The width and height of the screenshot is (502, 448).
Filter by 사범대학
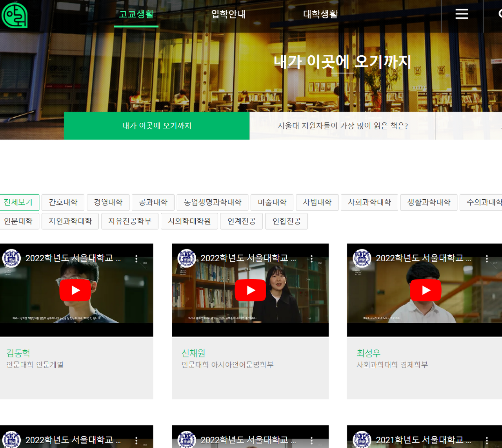pos(317,202)
